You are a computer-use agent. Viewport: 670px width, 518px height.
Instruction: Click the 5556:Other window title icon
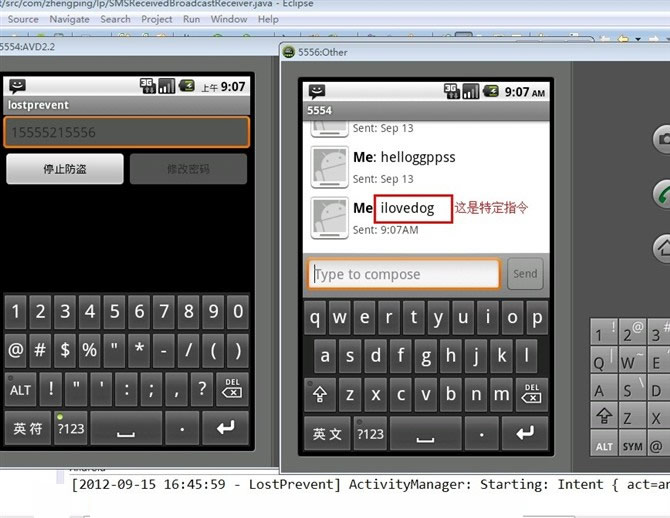(x=289, y=52)
